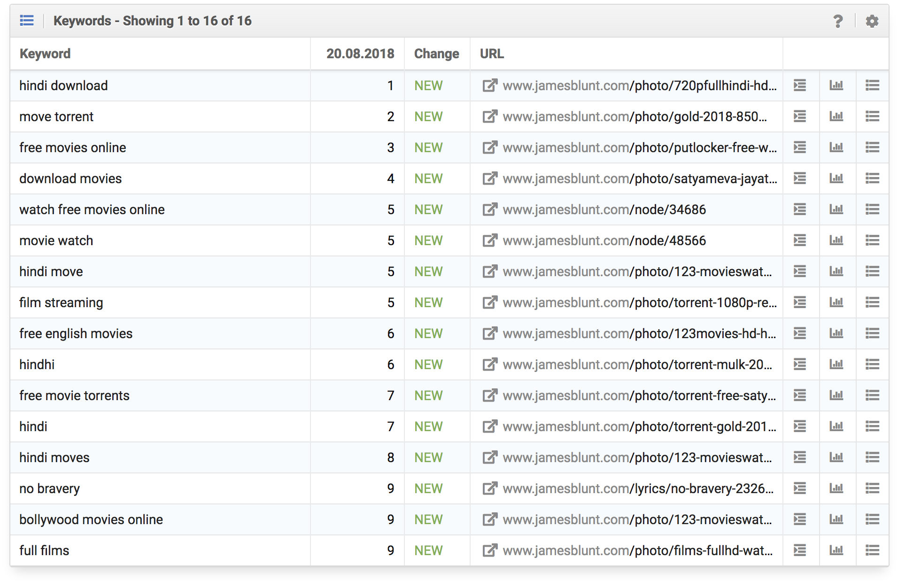Click NEW change value for 'hindi moves'
The width and height of the screenshot is (898, 588).
(x=428, y=457)
